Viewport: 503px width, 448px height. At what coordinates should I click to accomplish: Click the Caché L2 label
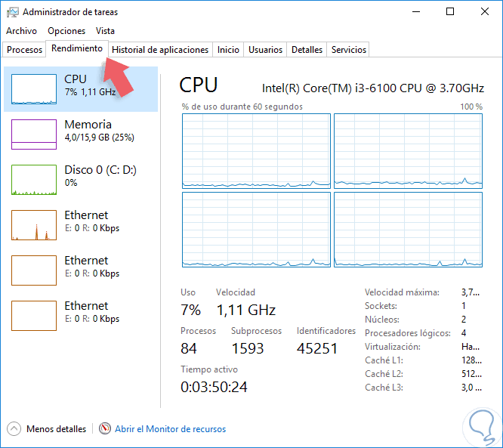click(384, 374)
